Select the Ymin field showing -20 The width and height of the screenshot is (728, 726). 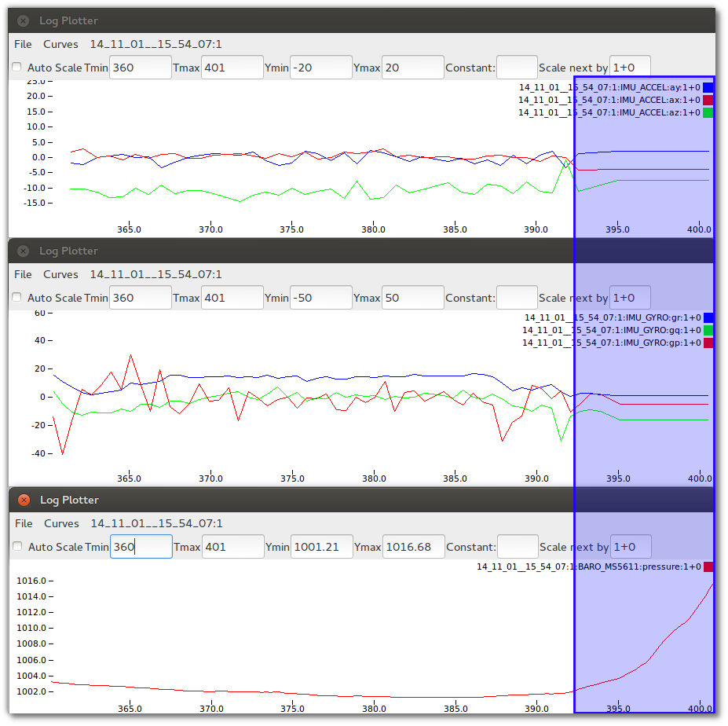(321, 68)
